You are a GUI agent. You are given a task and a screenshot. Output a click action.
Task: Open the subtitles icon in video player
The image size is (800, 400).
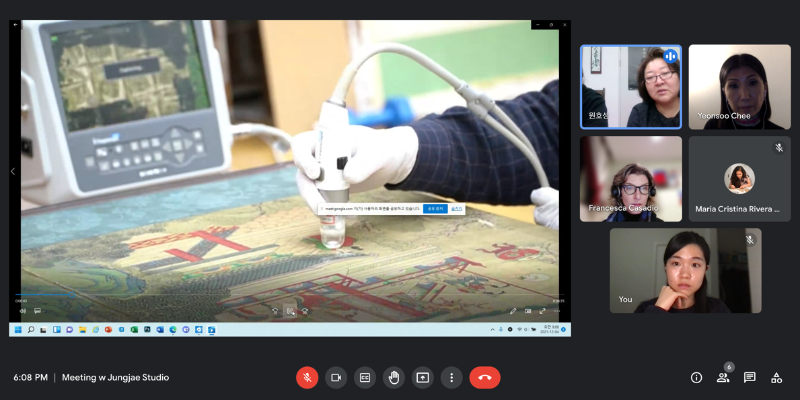pos(37,311)
